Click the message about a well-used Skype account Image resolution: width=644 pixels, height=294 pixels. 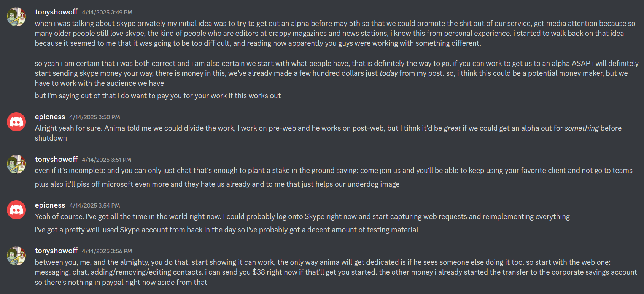click(226, 230)
